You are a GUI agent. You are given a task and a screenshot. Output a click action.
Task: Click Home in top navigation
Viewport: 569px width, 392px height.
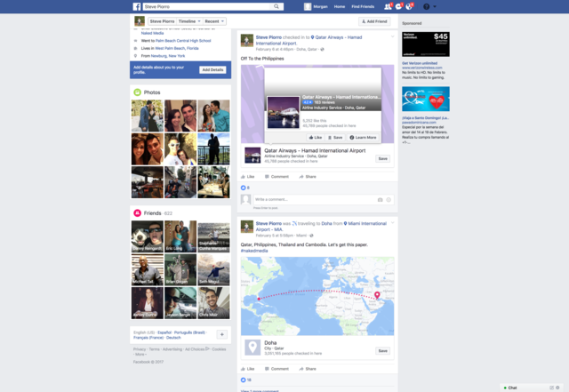(x=340, y=6)
